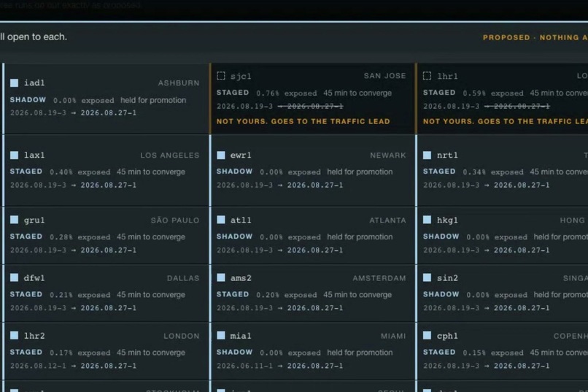
Task: Click the SHADOW status on ewr1 card
Action: pyautogui.click(x=234, y=172)
